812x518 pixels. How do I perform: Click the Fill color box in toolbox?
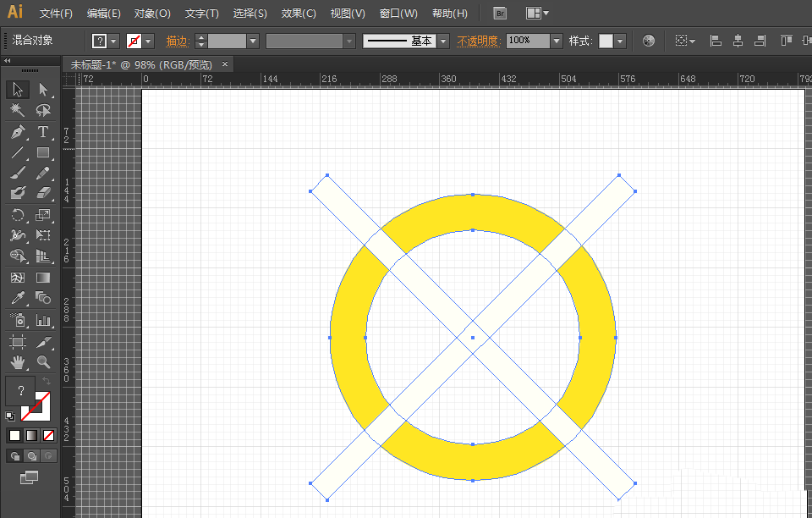coord(20,391)
